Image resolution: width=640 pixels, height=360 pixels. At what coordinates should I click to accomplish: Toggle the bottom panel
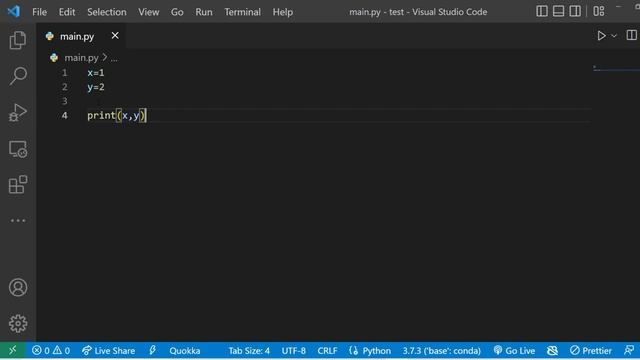click(558, 11)
